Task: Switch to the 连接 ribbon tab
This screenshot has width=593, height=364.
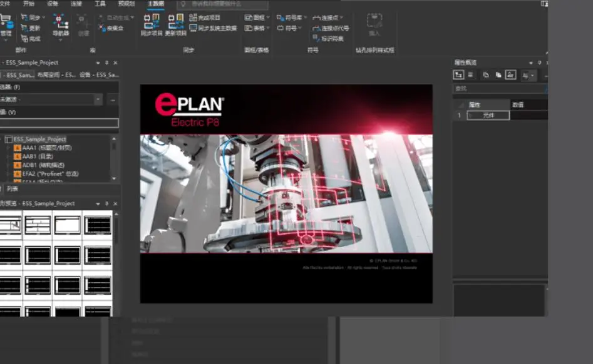Action: (76, 4)
